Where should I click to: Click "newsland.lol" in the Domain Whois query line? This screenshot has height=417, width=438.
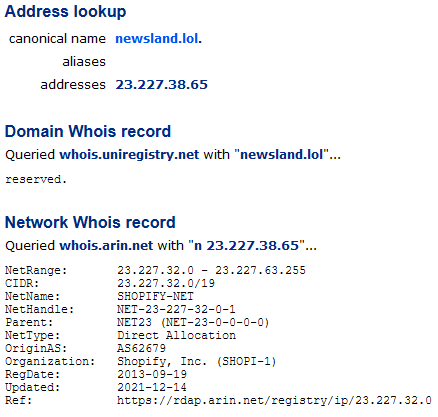click(x=282, y=155)
